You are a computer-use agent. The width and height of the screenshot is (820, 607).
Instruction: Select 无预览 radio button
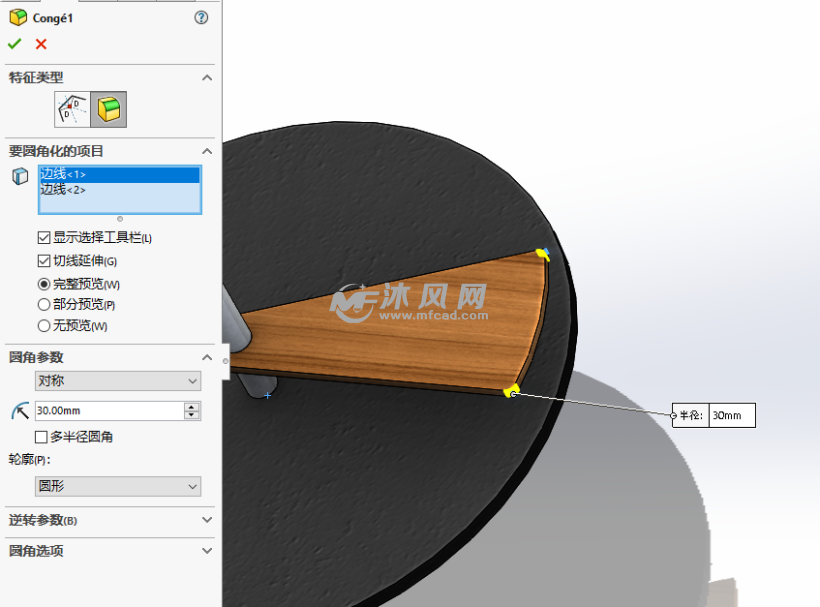click(44, 326)
